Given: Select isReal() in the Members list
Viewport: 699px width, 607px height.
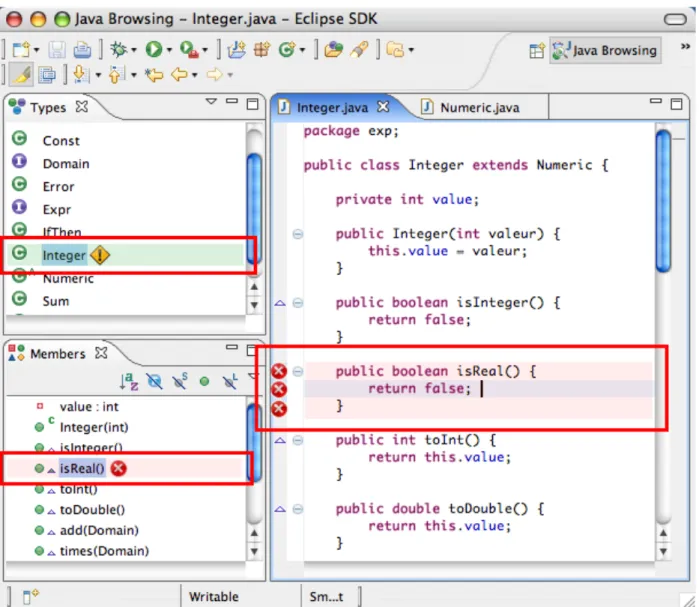Looking at the screenshot, I should [x=82, y=468].
